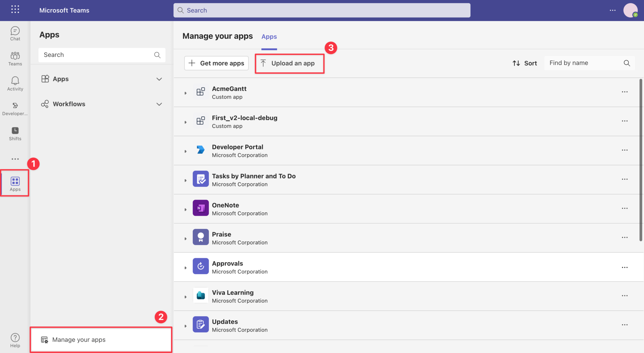Expand the OneNote row triangle
Image resolution: width=644 pixels, height=353 pixels.
(186, 210)
